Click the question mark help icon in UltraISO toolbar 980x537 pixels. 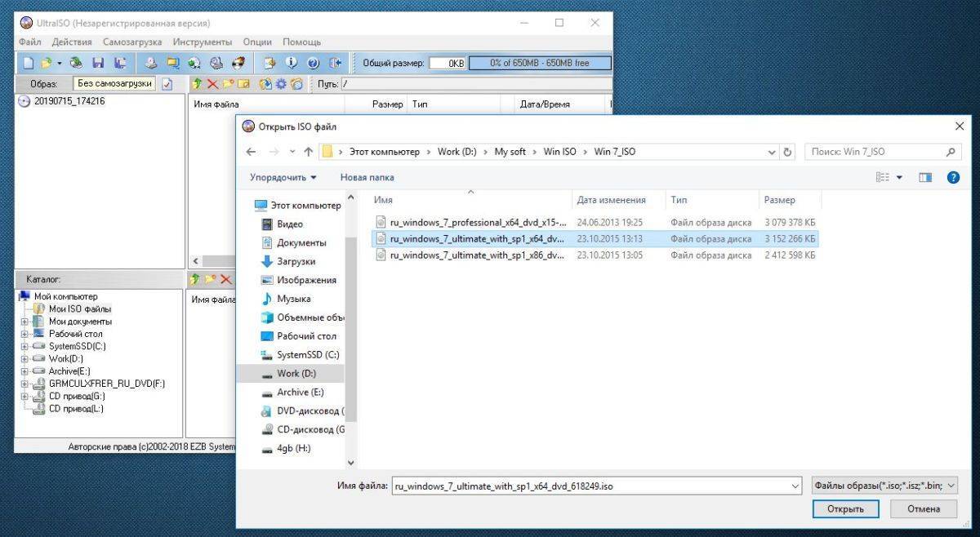(x=313, y=63)
